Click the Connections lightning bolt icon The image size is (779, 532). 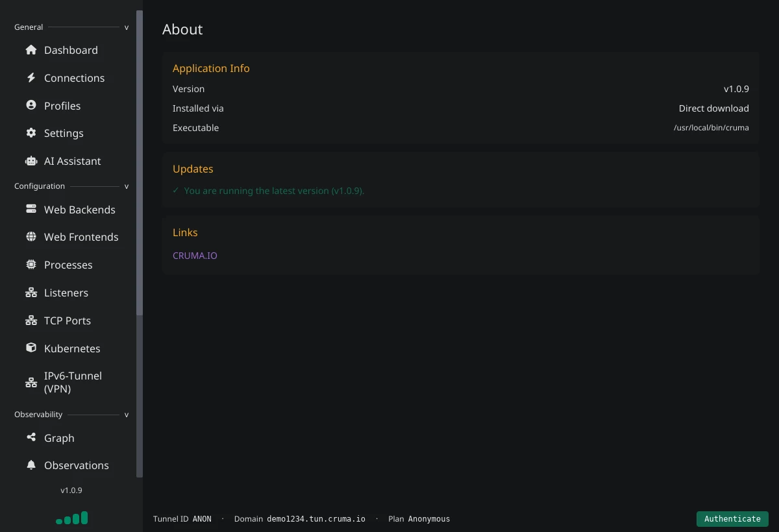click(x=31, y=78)
